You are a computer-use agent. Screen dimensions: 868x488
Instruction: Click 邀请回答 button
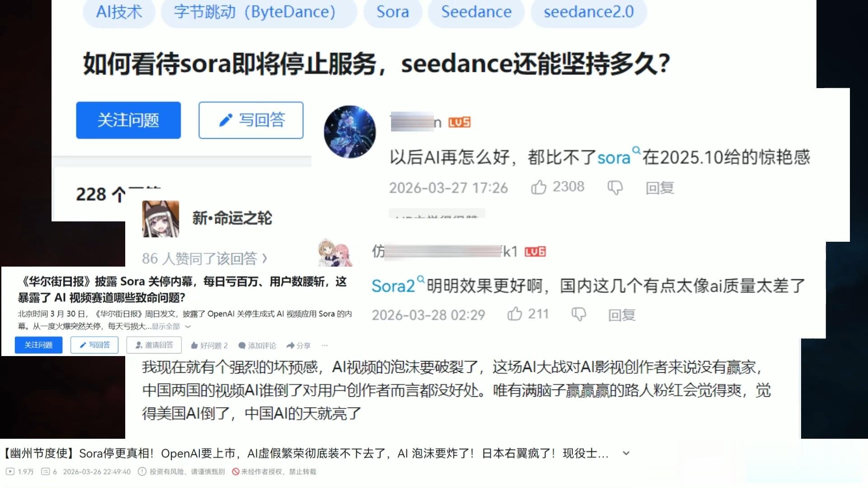click(154, 345)
